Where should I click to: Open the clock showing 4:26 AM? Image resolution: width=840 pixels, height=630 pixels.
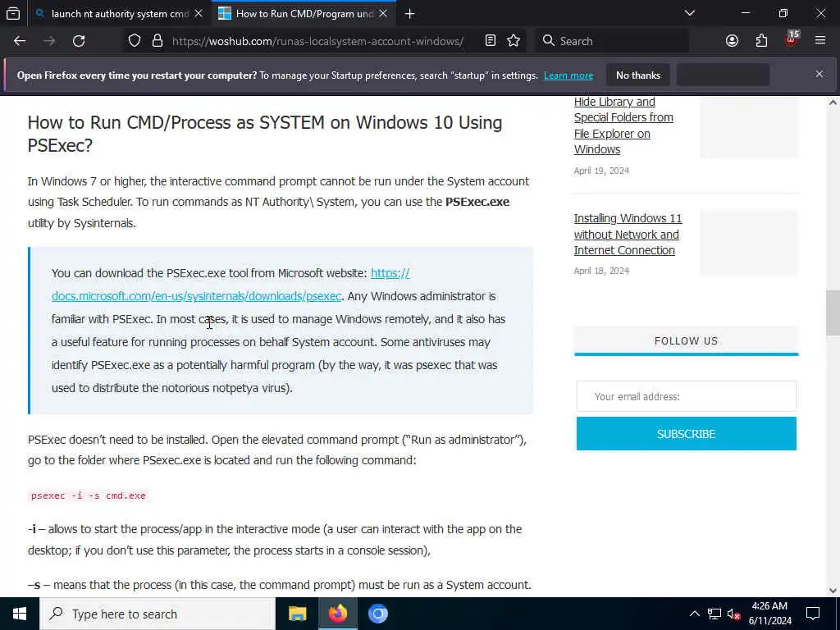click(x=769, y=614)
